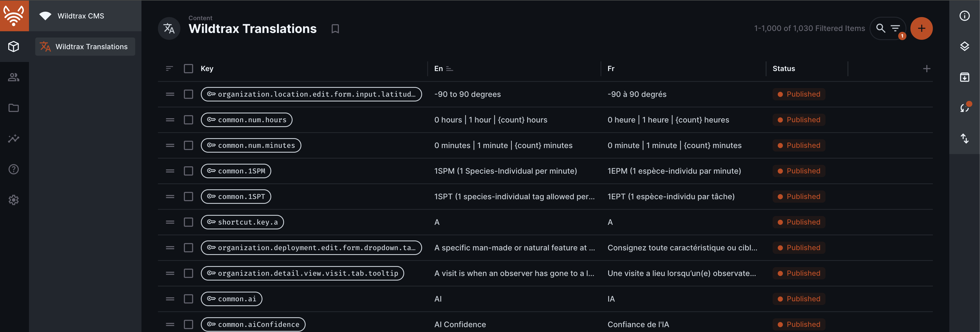Viewport: 980px width, 332px height.
Task: Open the User Directory icon
Action: [x=14, y=77]
